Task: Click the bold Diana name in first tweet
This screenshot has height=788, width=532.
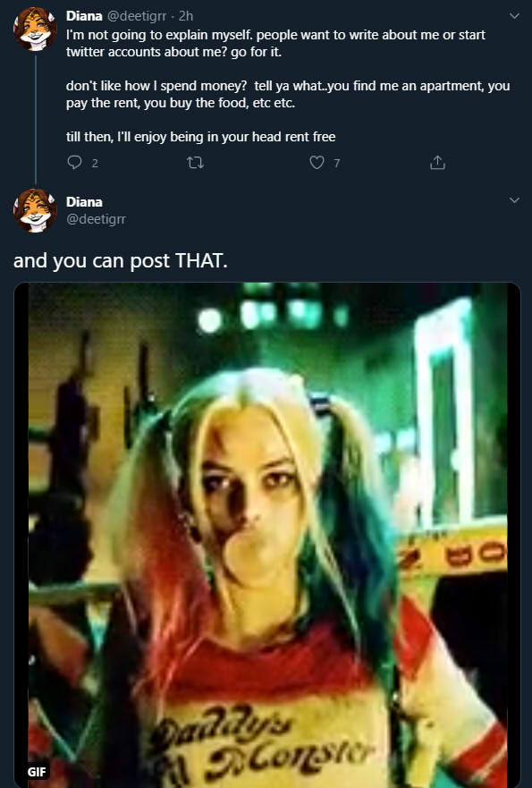Action: [x=84, y=16]
